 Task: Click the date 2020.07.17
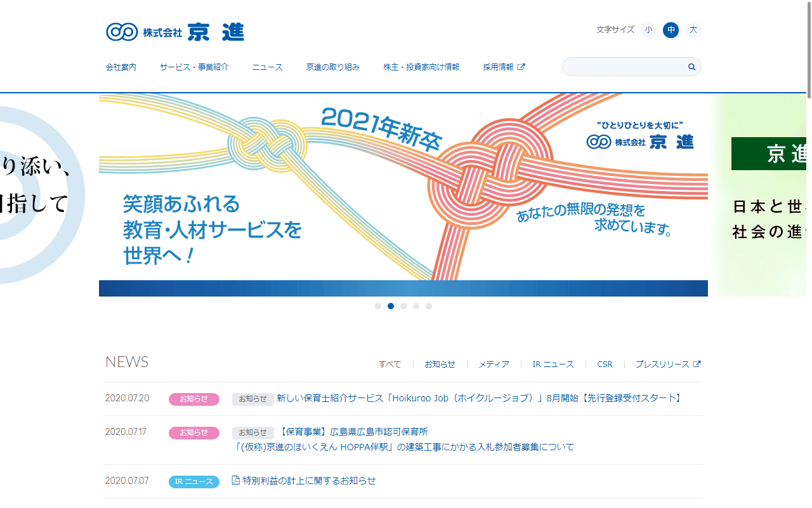[126, 432]
